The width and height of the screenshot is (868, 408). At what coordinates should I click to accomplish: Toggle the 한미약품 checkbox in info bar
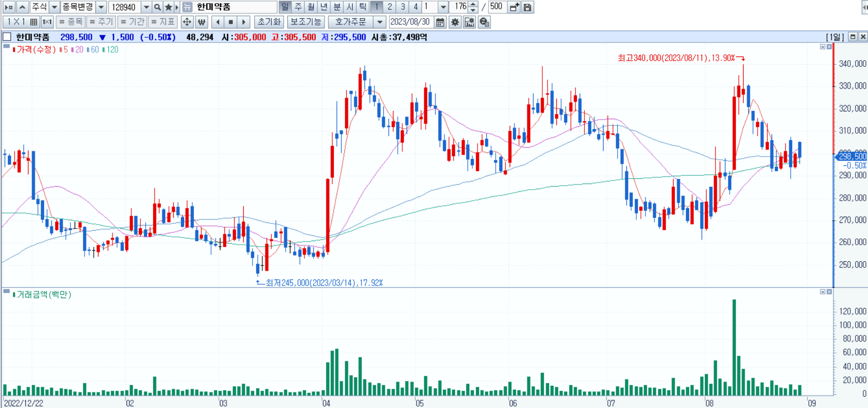coord(7,37)
